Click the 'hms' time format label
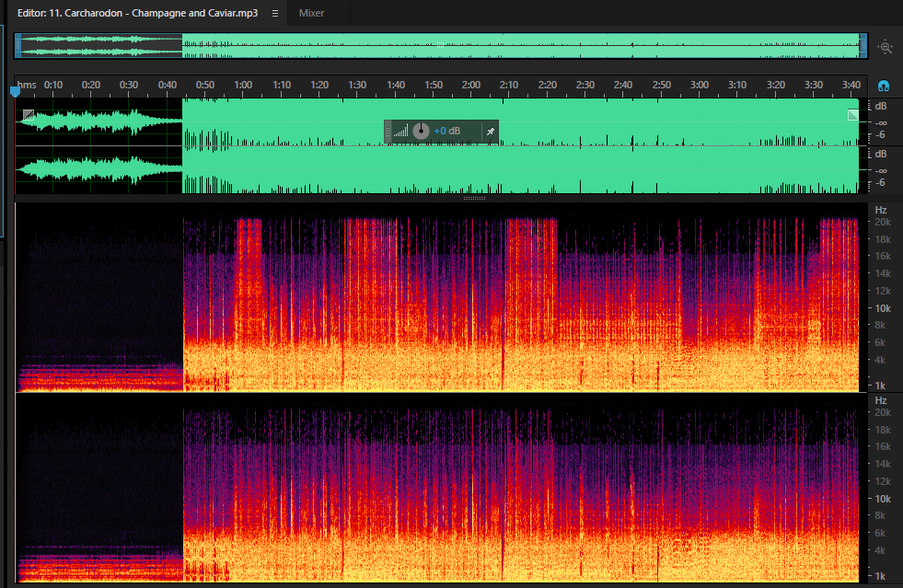Viewport: 903px width, 588px height. (27, 85)
